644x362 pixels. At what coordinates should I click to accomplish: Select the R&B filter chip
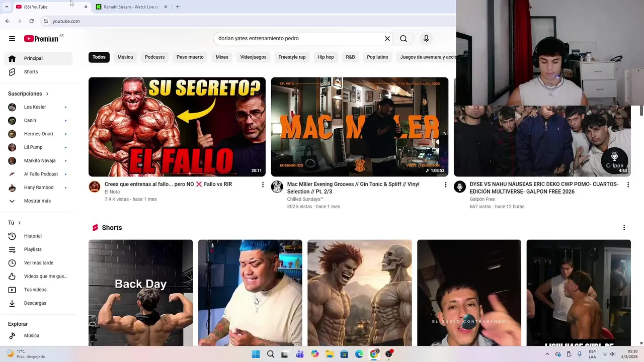(350, 57)
